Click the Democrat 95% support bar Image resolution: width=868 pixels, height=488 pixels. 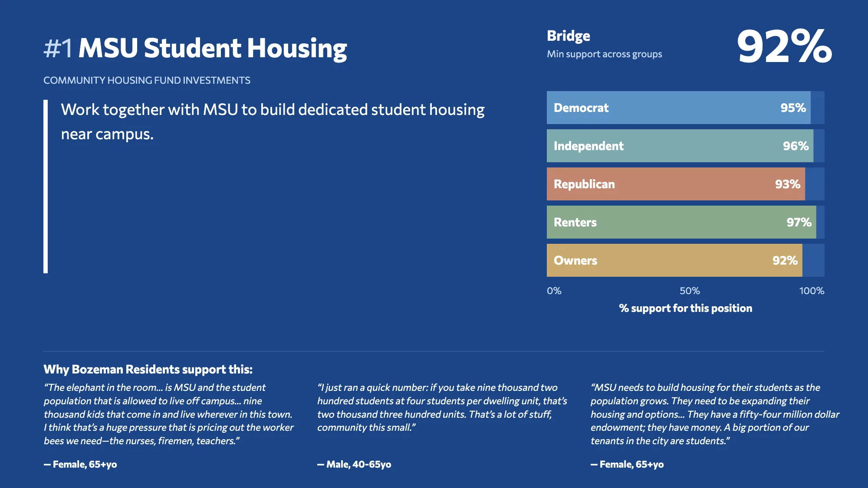679,108
